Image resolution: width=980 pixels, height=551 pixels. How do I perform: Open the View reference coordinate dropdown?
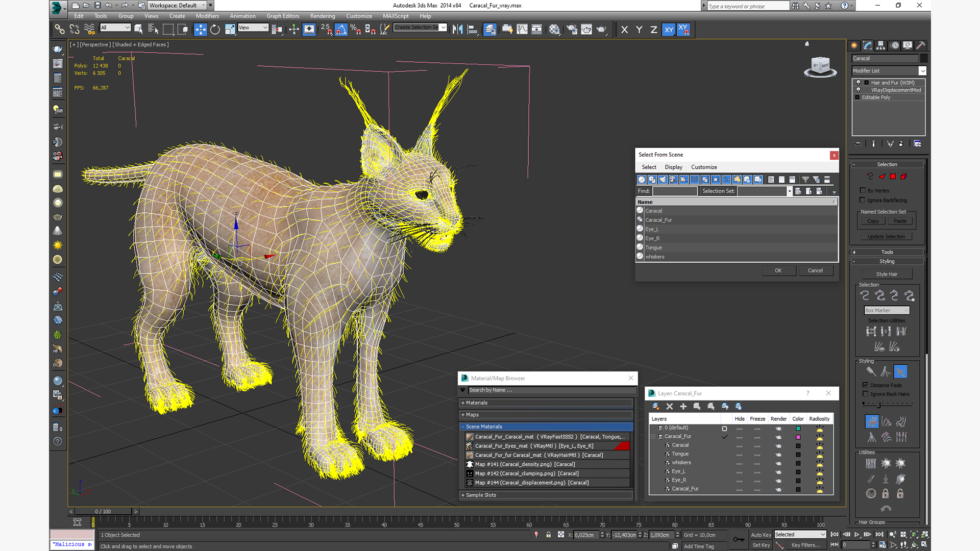click(253, 28)
